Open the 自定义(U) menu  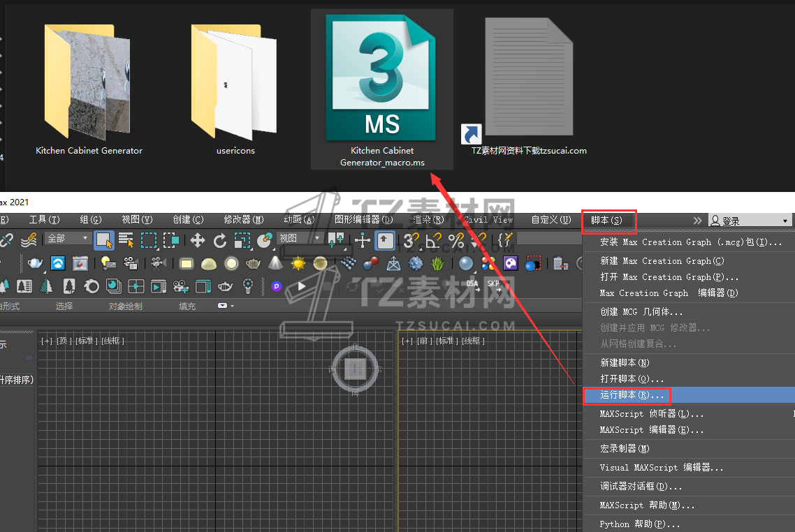coord(551,219)
